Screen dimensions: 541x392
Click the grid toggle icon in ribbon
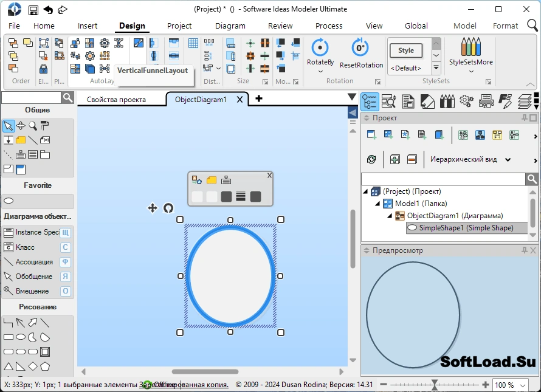pos(193,43)
